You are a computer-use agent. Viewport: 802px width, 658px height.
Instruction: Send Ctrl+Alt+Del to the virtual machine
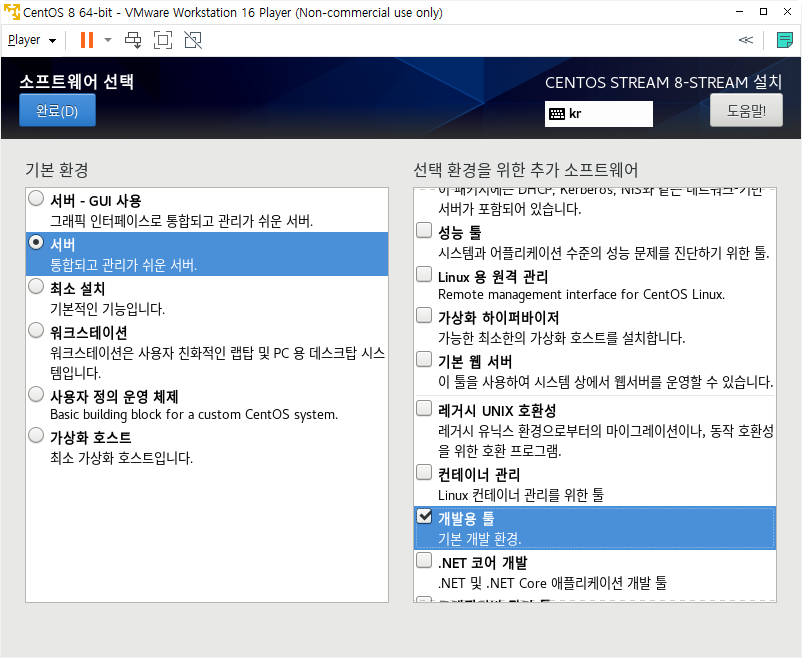click(133, 40)
